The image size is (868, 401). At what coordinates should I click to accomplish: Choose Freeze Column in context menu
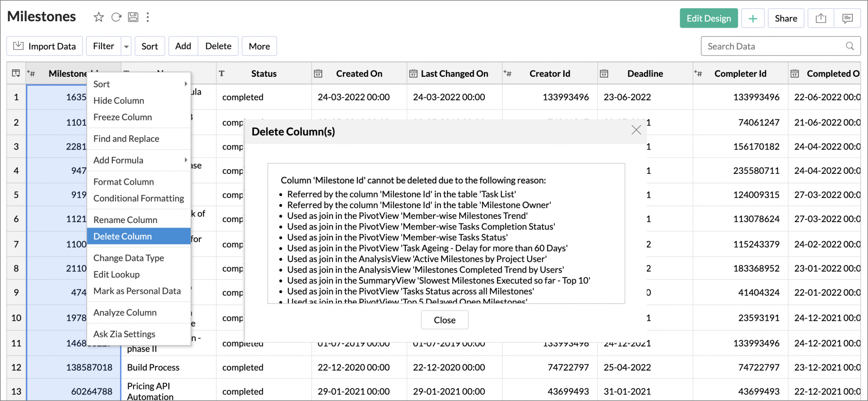pos(123,117)
